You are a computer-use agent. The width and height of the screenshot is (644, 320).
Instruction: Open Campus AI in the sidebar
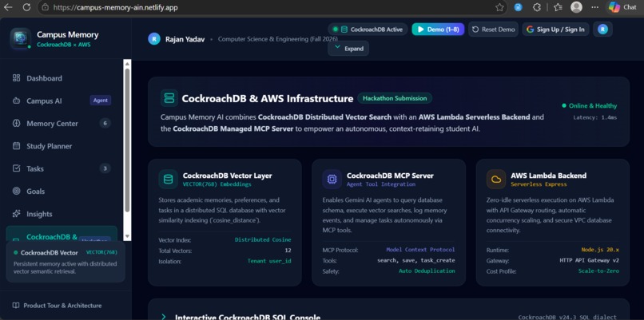click(62, 101)
